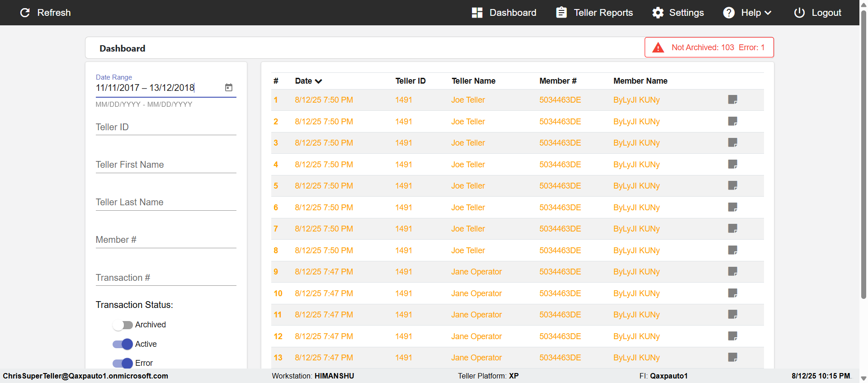Click the Teller ID input field
Image resolution: width=868 pixels, height=383 pixels.
click(x=166, y=127)
